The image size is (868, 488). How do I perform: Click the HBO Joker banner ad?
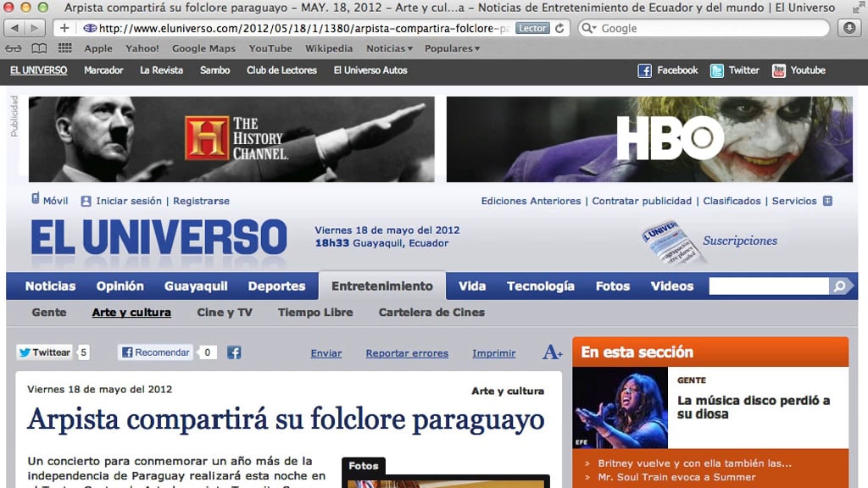coord(649,140)
